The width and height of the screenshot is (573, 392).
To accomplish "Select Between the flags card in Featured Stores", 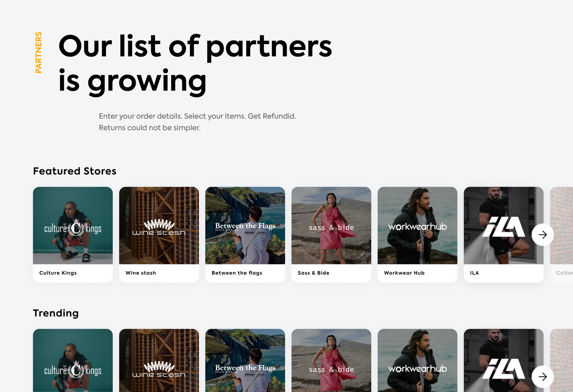I will (x=245, y=235).
